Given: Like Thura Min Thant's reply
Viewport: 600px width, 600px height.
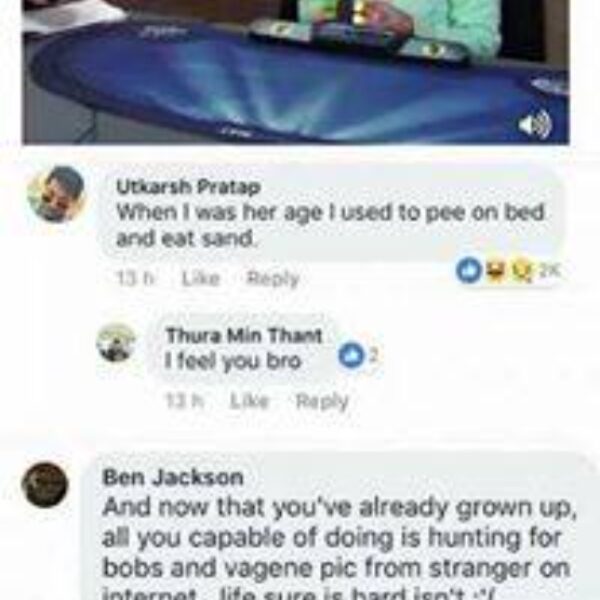Looking at the screenshot, I should pyautogui.click(x=249, y=401).
